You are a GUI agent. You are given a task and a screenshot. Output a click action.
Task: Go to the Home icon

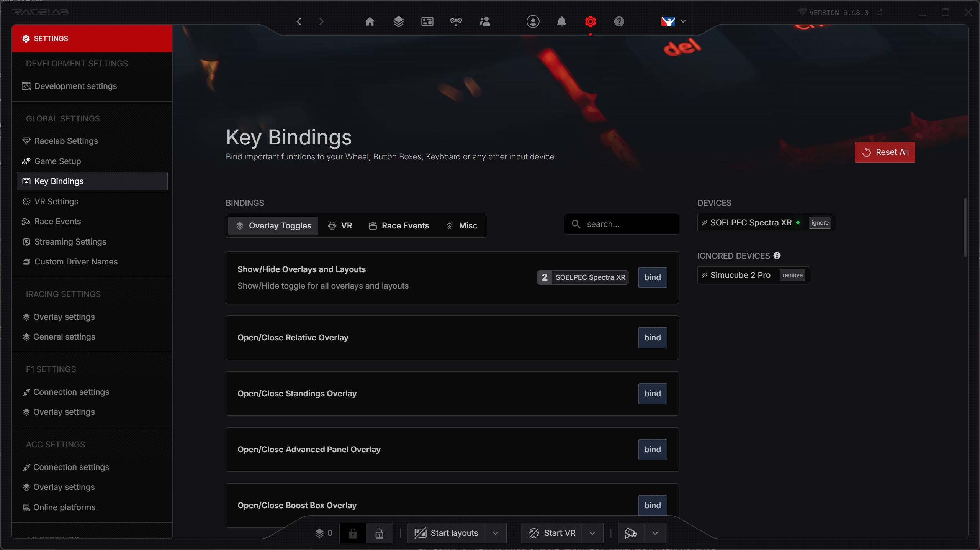[x=370, y=21]
